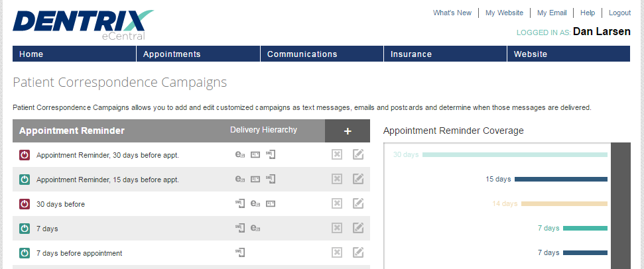Delete the 7 days before appointment campaign
Image resolution: width=644 pixels, height=269 pixels.
point(337,252)
